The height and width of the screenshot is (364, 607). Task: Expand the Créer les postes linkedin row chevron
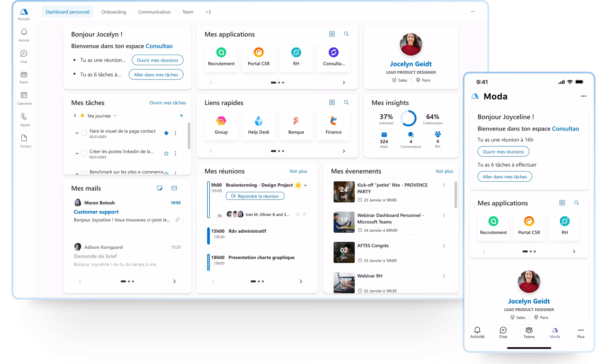tap(77, 153)
